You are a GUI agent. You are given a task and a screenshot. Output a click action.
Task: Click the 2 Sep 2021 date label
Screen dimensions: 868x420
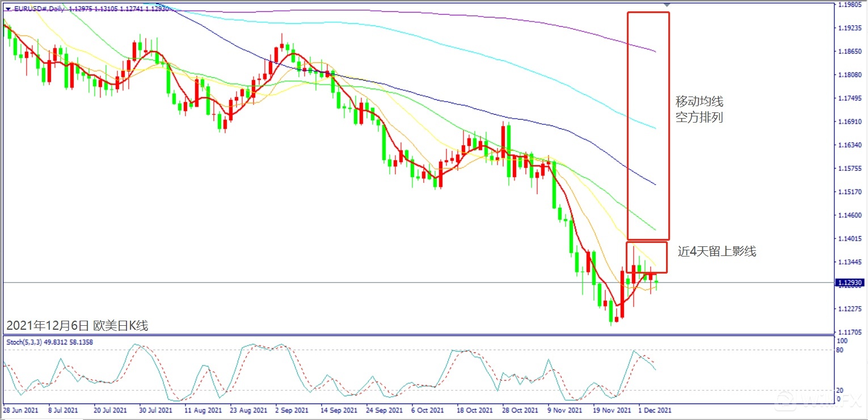291,409
